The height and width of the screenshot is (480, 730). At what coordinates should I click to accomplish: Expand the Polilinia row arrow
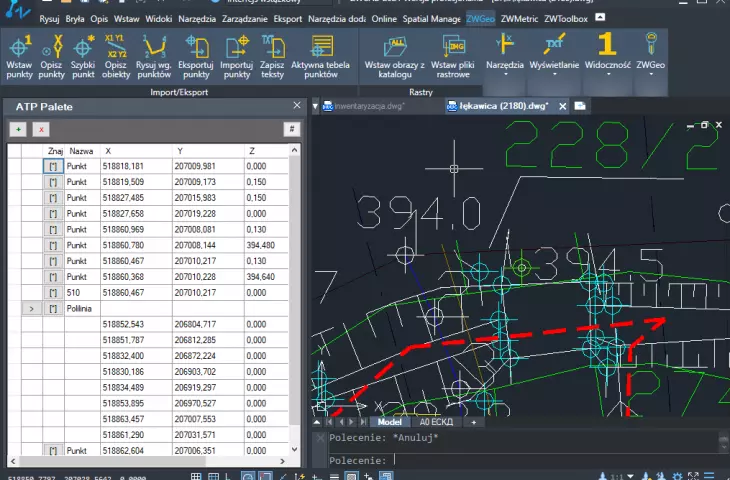pos(32,309)
